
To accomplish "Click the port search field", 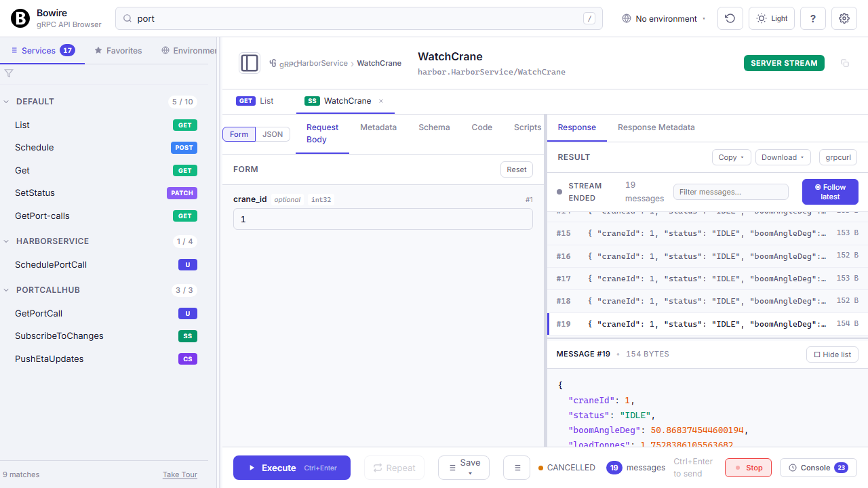I will click(x=359, y=18).
